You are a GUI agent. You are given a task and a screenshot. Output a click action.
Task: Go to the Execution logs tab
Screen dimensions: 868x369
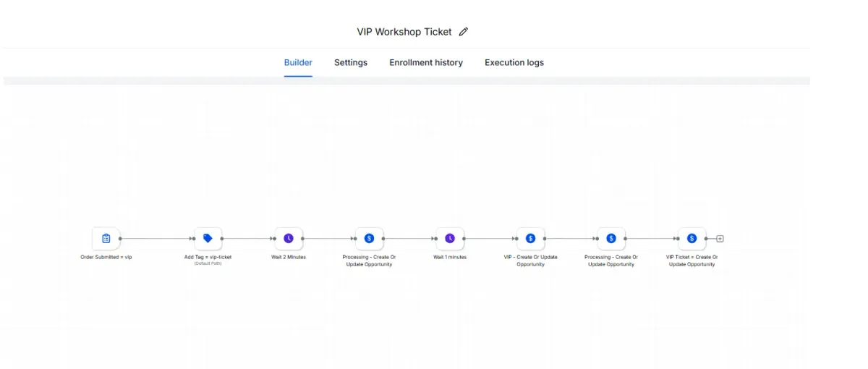(x=514, y=62)
